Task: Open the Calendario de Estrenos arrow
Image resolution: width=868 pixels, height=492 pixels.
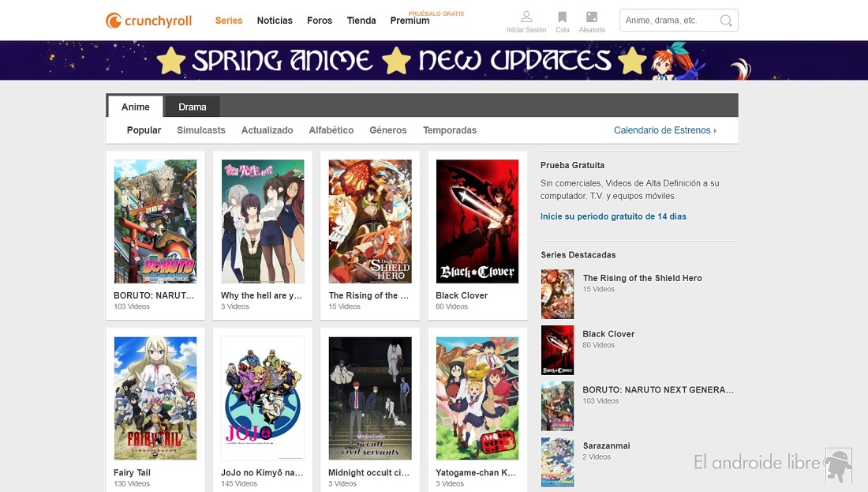Action: tap(715, 130)
